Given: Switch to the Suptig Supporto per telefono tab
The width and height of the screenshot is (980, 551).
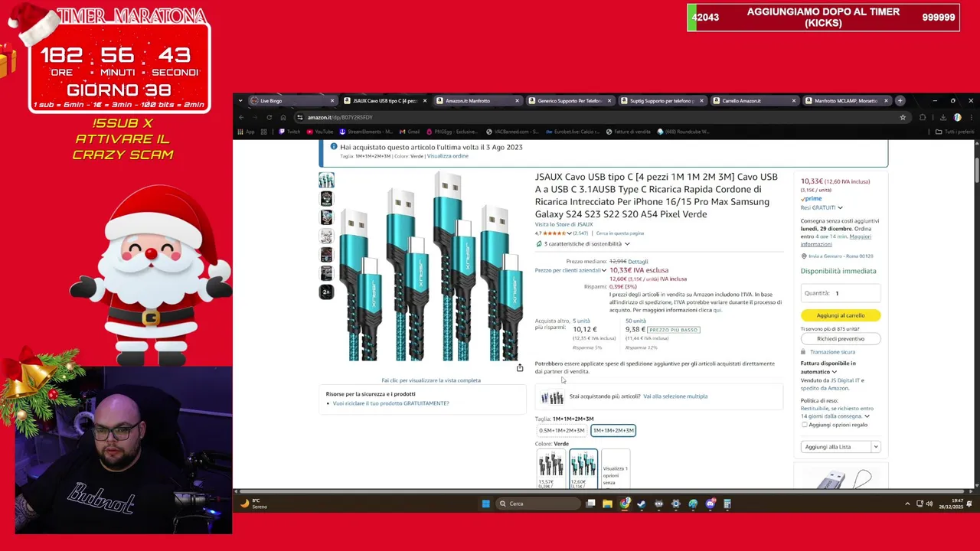Looking at the screenshot, I should 661,100.
